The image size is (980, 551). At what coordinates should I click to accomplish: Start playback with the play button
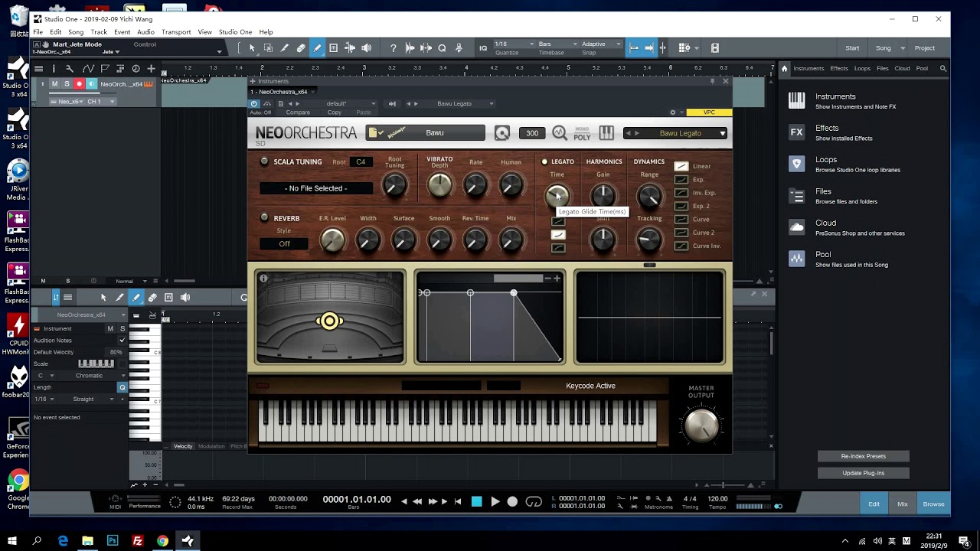click(495, 502)
